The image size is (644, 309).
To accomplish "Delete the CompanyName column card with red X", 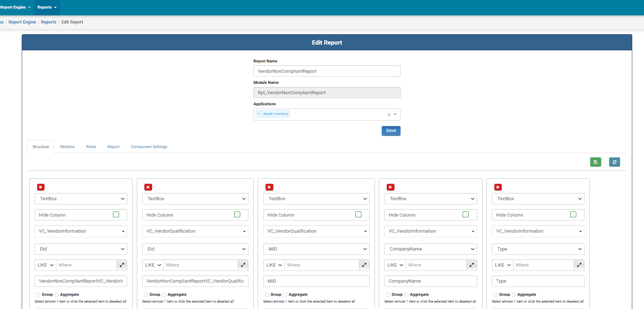I will [x=391, y=187].
